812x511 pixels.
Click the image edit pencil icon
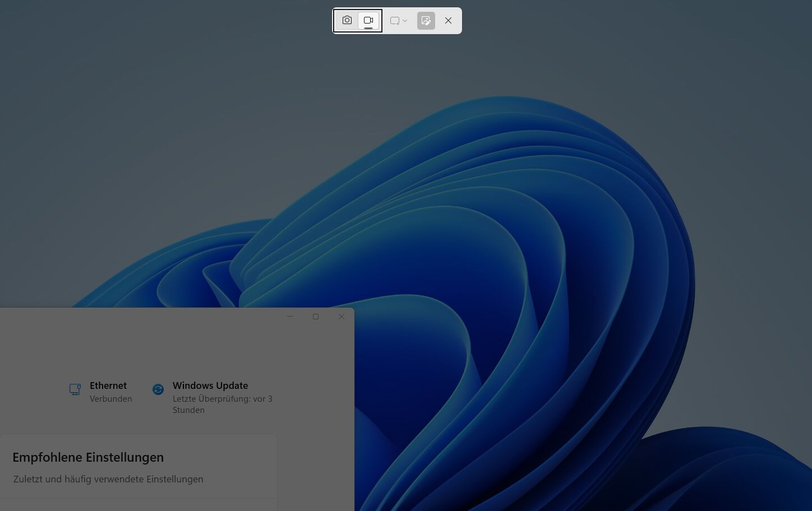point(426,21)
